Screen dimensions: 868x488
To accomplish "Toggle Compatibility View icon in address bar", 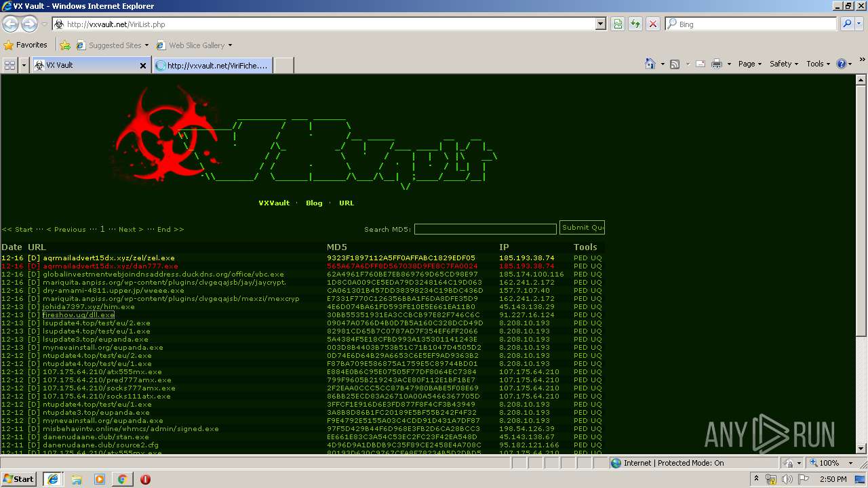I will (x=618, y=24).
